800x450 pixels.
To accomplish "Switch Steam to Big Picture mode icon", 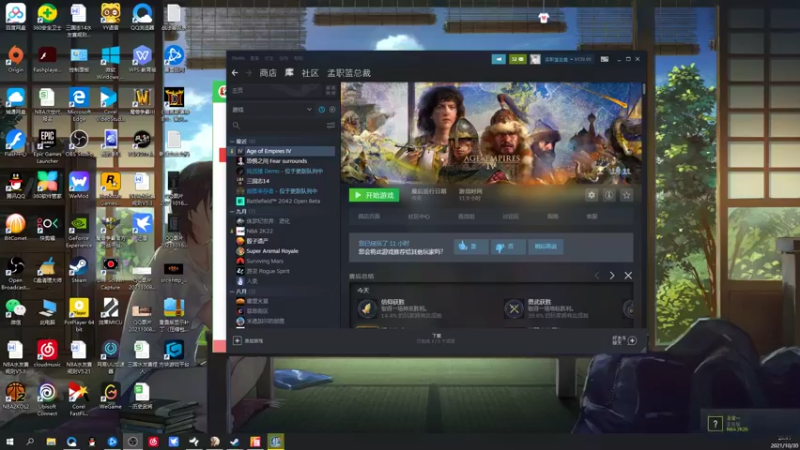I will 605,59.
